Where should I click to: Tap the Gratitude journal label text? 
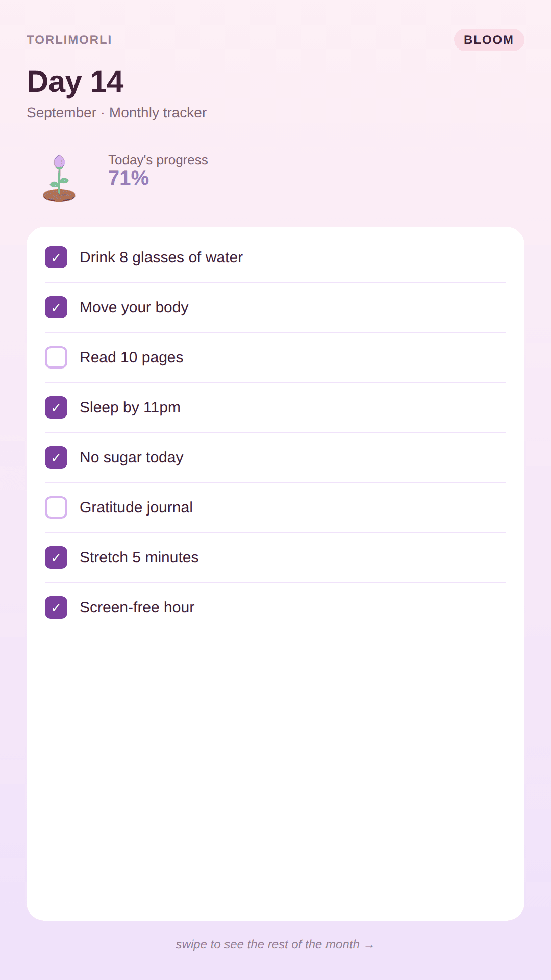[136, 507]
